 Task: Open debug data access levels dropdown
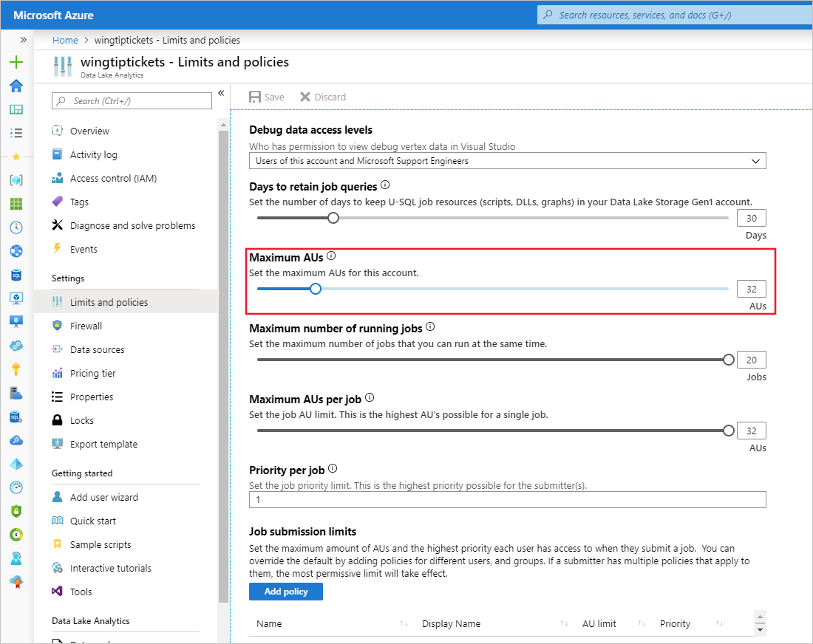pos(507,161)
